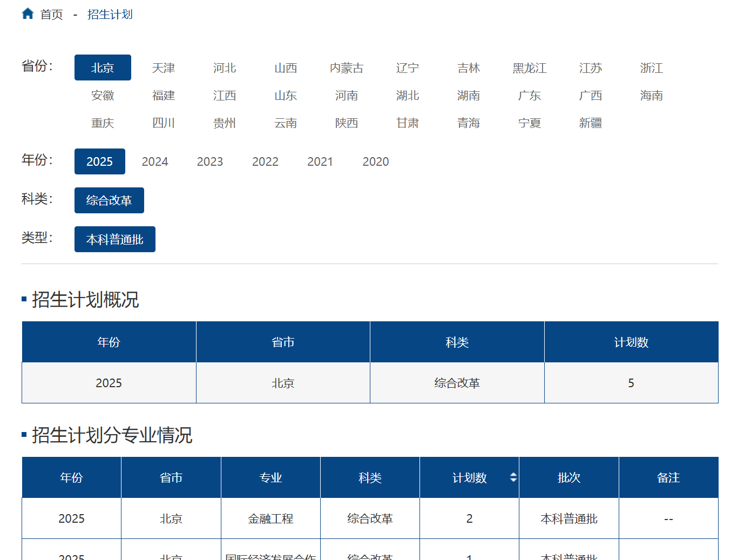Choose 四川 province filter
The width and height of the screenshot is (731, 560).
tap(163, 123)
